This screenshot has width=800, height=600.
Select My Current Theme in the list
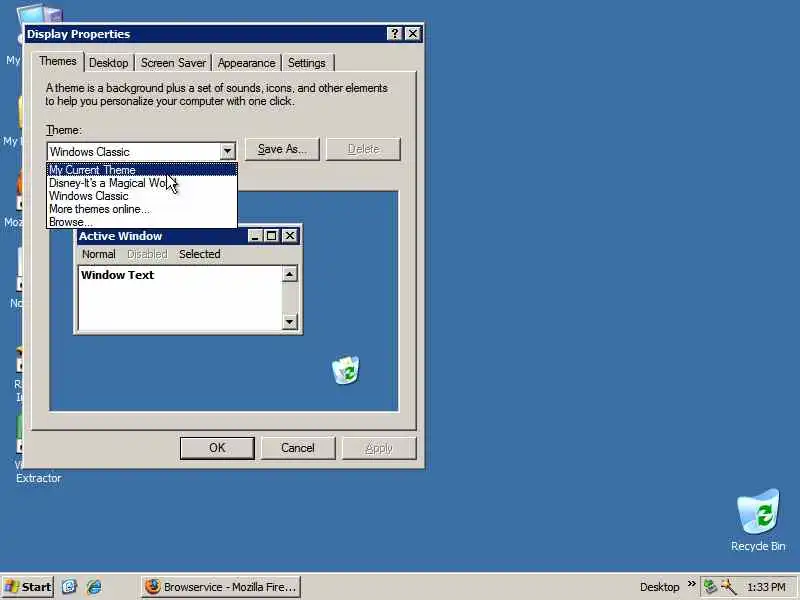click(x=142, y=169)
